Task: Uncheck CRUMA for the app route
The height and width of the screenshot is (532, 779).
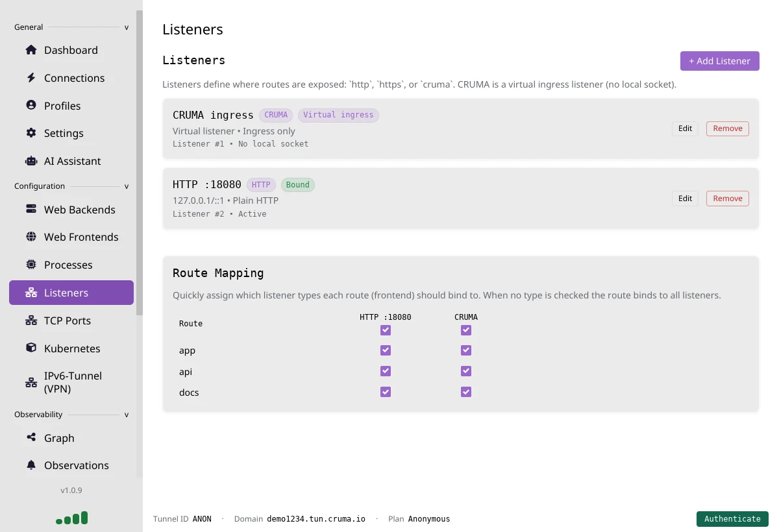Action: pos(465,350)
